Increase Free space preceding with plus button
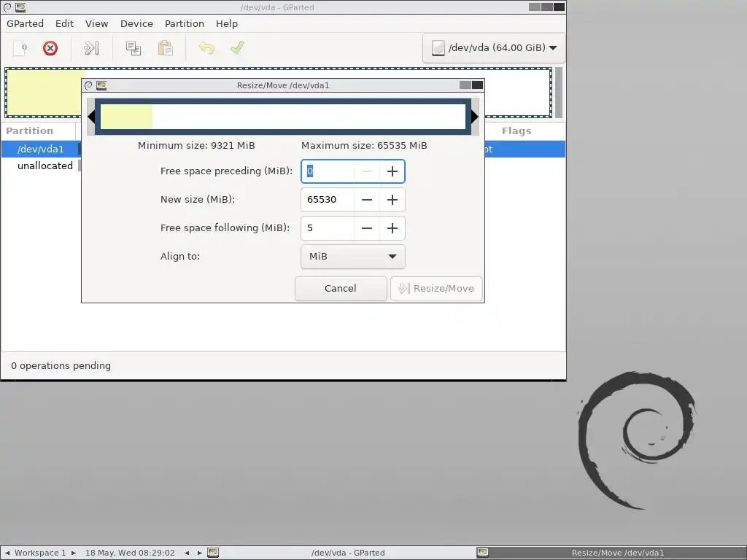This screenshot has height=560, width=747. (392, 171)
